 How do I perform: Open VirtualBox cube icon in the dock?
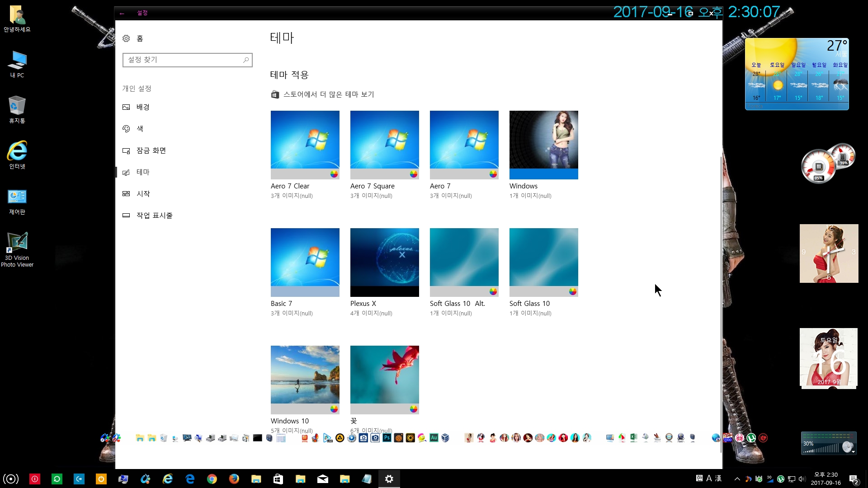pyautogui.click(x=445, y=438)
